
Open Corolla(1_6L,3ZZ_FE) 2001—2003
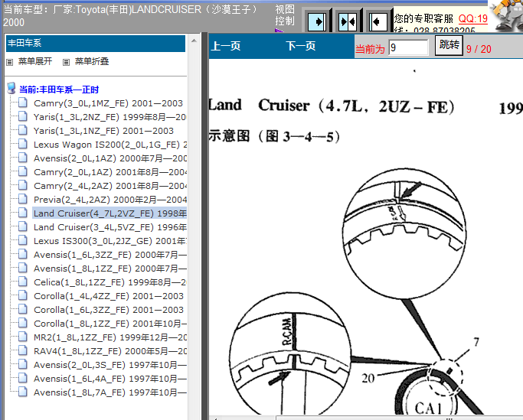click(109, 310)
